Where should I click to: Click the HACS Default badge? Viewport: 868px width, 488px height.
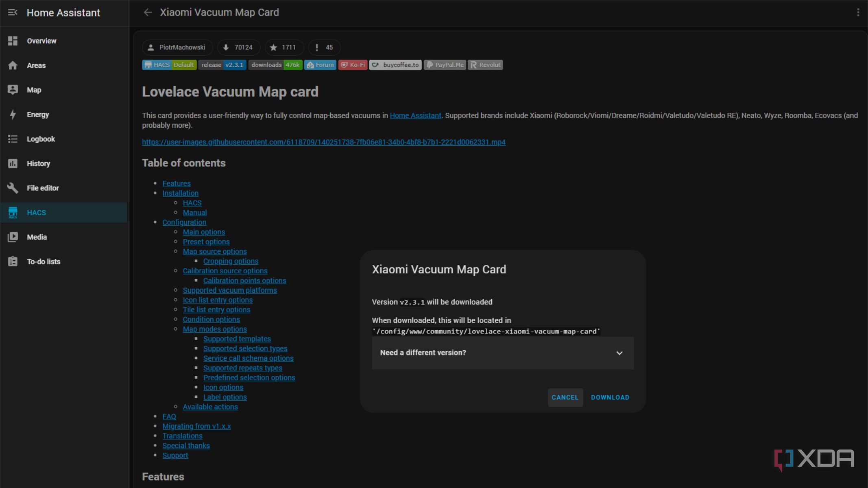click(x=169, y=65)
